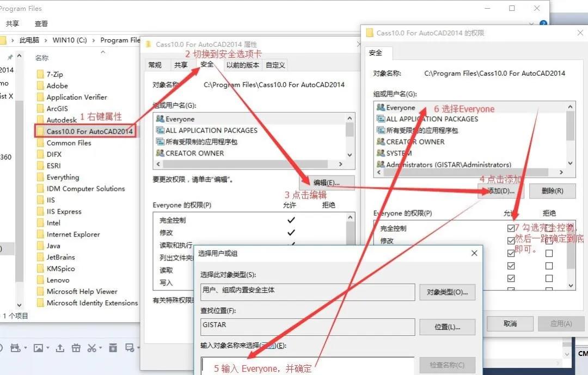Screen dimensions: 588x375
Task: Click right arrow of properties group horizontal scrollbar
Action: coord(340,164)
